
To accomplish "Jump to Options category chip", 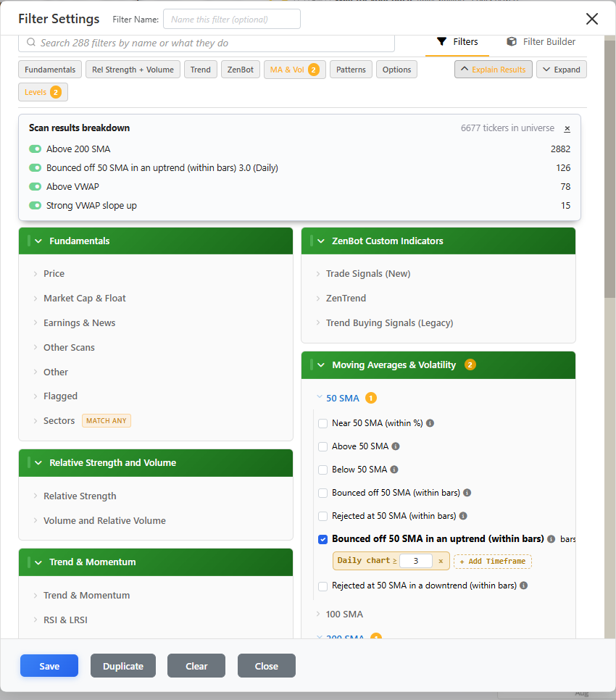I will pos(396,70).
